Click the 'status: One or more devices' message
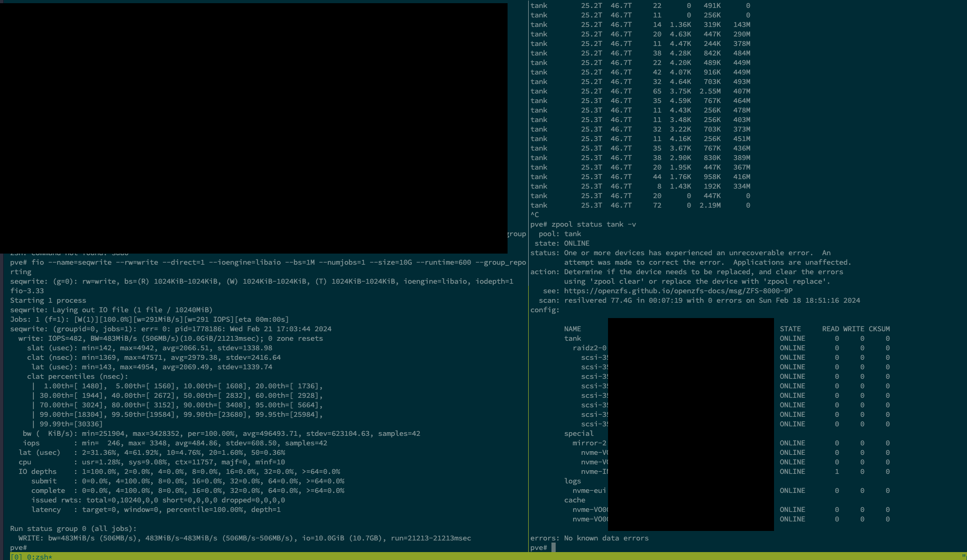Screen dimensions: 967x560 tap(691, 257)
